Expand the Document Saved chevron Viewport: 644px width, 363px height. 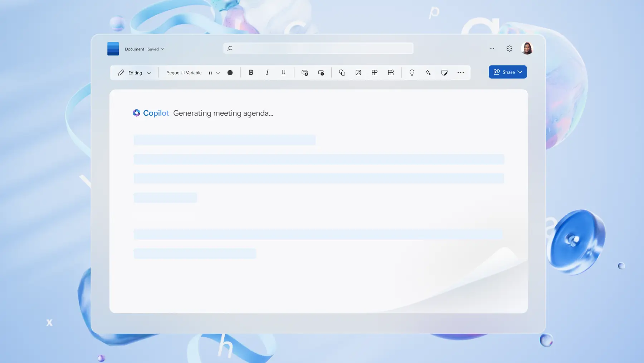point(162,49)
